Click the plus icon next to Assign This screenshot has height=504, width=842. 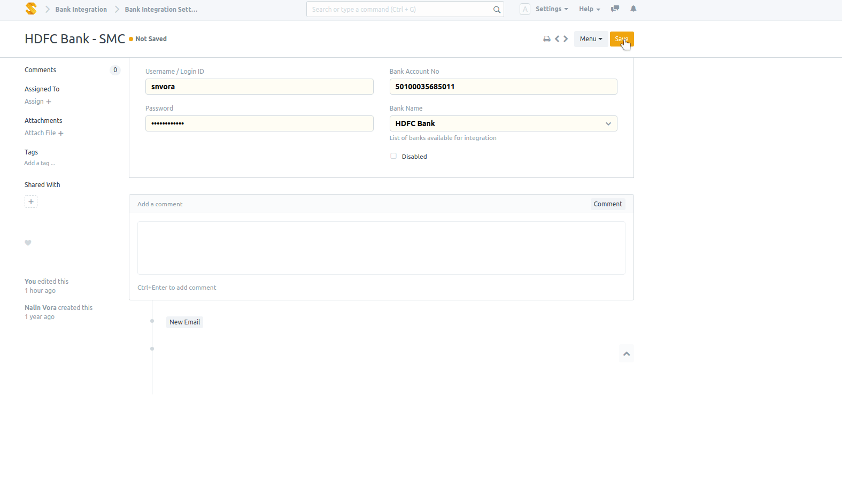pos(49,102)
